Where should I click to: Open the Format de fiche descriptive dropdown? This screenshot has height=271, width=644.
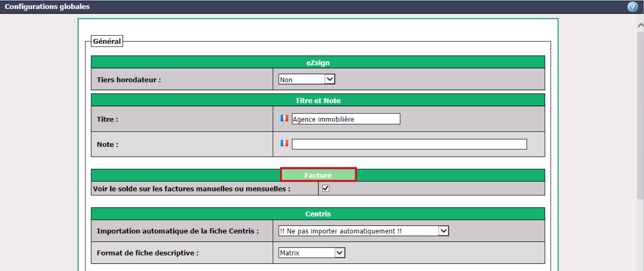point(312,253)
